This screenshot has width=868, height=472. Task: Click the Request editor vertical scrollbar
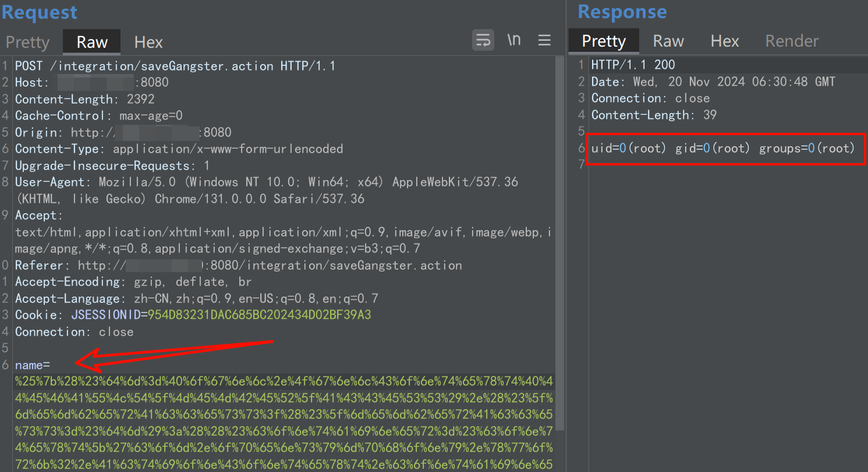pyautogui.click(x=559, y=245)
